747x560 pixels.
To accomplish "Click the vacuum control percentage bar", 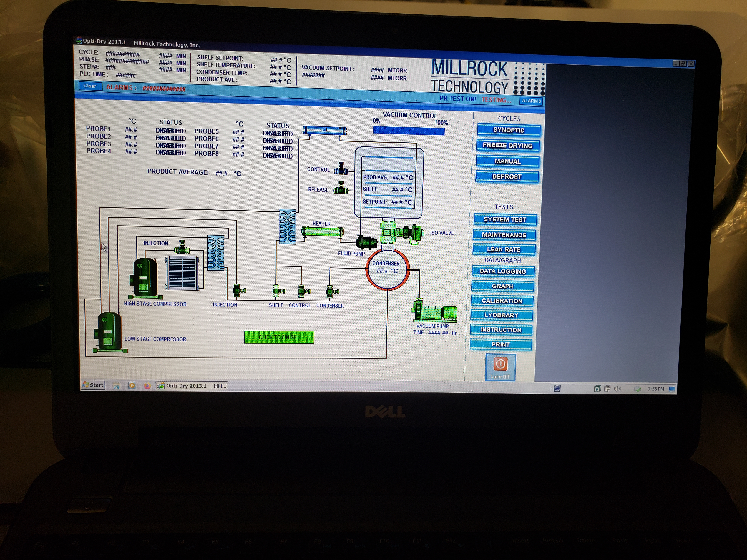I will click(409, 131).
